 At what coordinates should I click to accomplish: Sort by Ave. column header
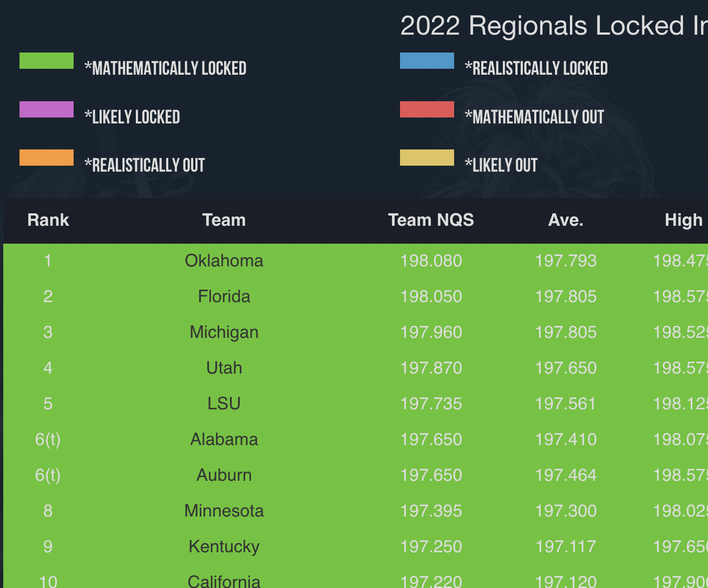[x=566, y=220]
